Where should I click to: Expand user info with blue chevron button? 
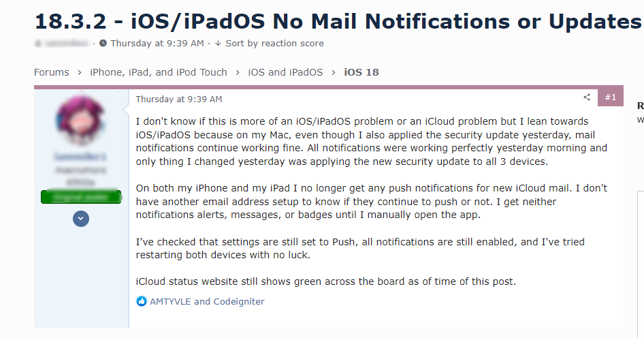(x=81, y=219)
